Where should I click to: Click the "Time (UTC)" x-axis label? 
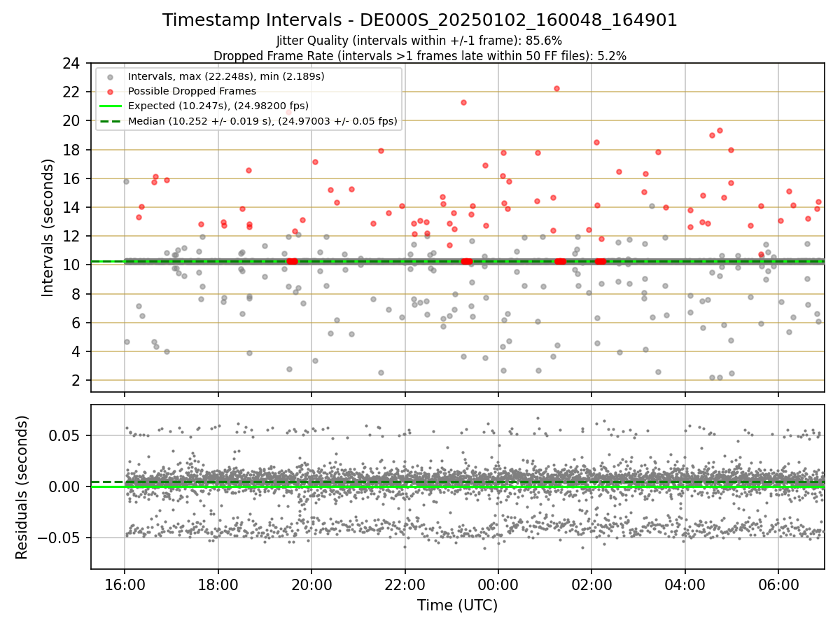pyautogui.click(x=457, y=605)
